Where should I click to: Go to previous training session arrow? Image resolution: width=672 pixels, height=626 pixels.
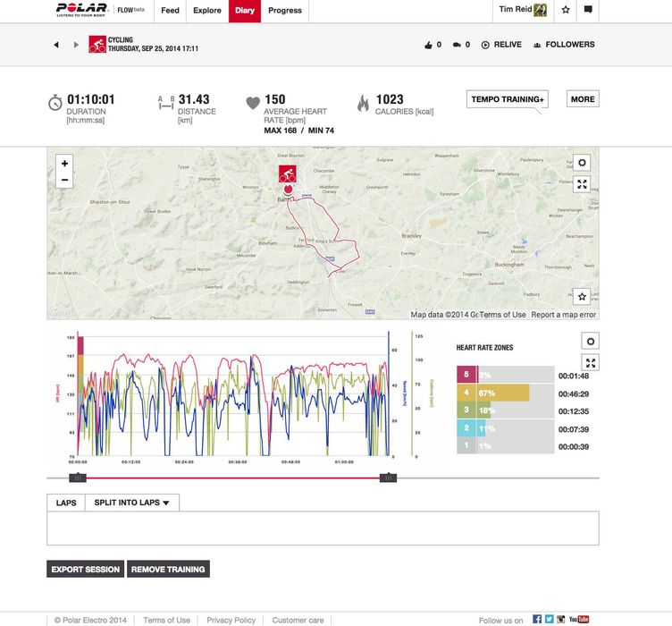coord(56,45)
